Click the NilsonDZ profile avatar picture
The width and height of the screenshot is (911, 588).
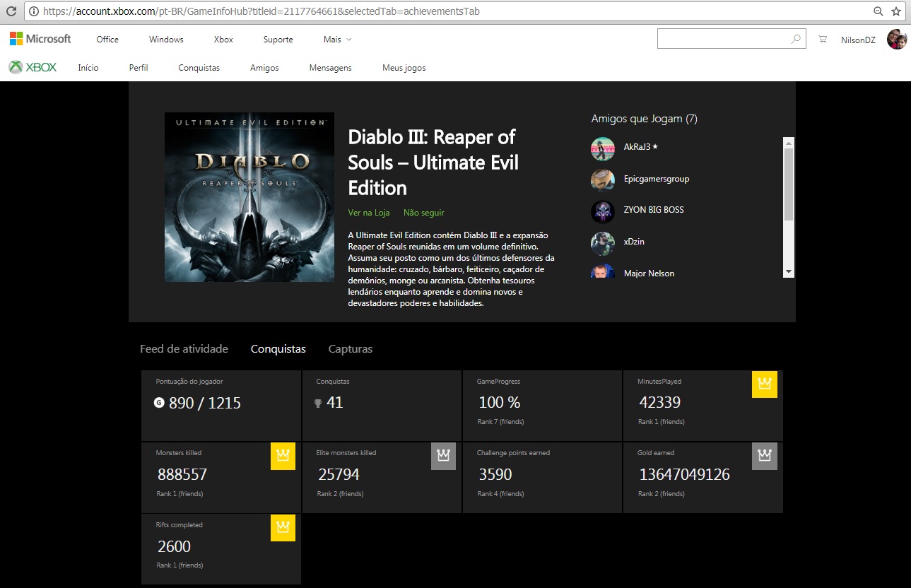(x=896, y=39)
